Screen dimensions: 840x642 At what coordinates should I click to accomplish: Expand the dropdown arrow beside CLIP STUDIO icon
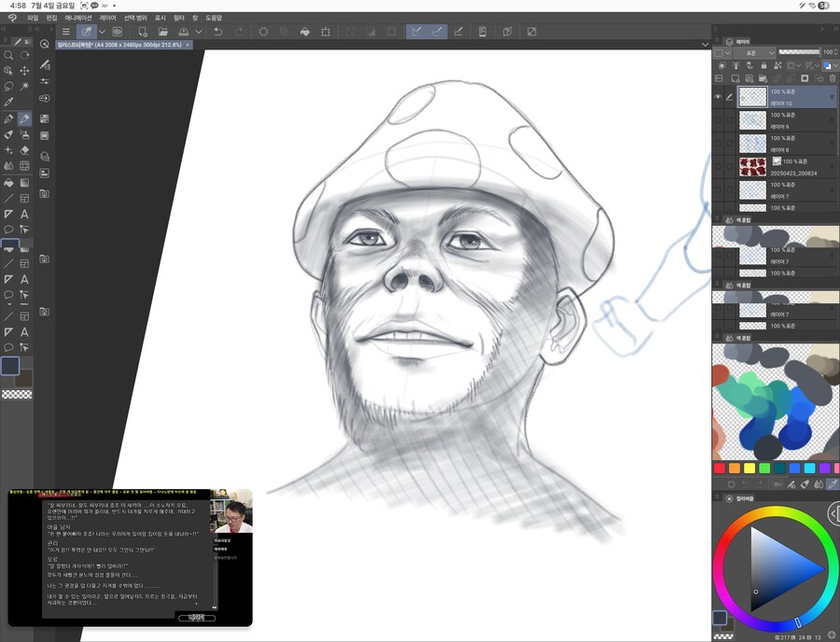(102, 32)
